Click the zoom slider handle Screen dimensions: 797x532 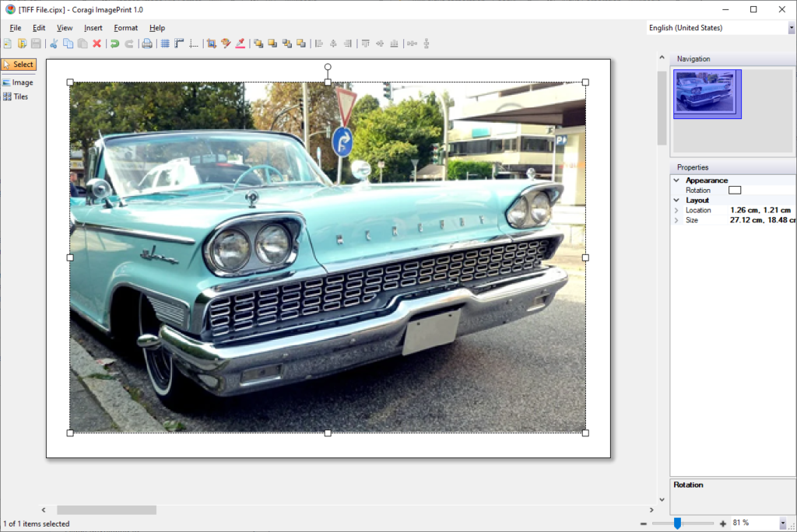pos(677,523)
